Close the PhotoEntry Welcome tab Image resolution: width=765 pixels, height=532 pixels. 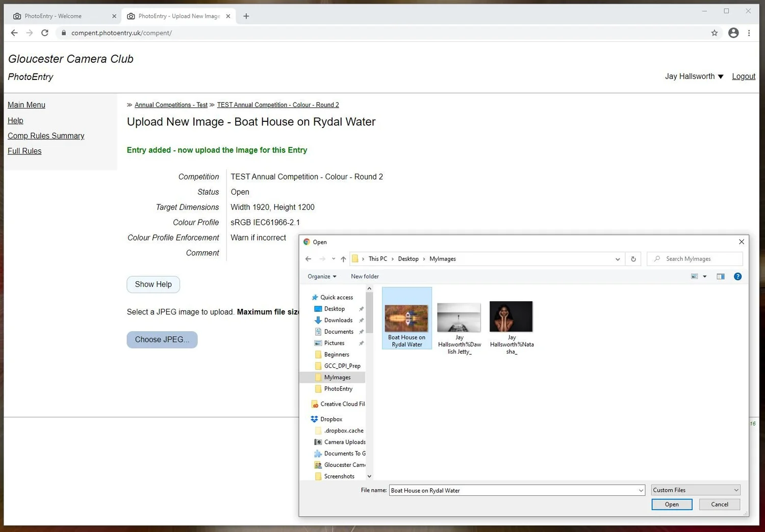[x=114, y=16]
